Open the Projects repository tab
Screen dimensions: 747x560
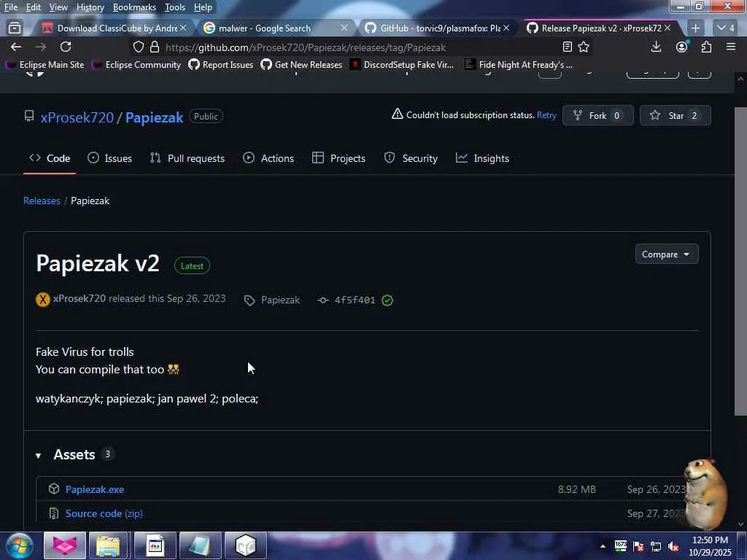point(338,158)
